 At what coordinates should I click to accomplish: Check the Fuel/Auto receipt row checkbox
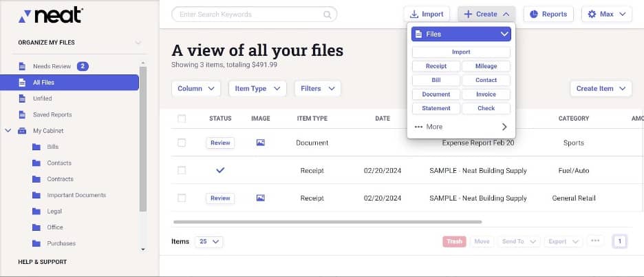click(x=182, y=170)
